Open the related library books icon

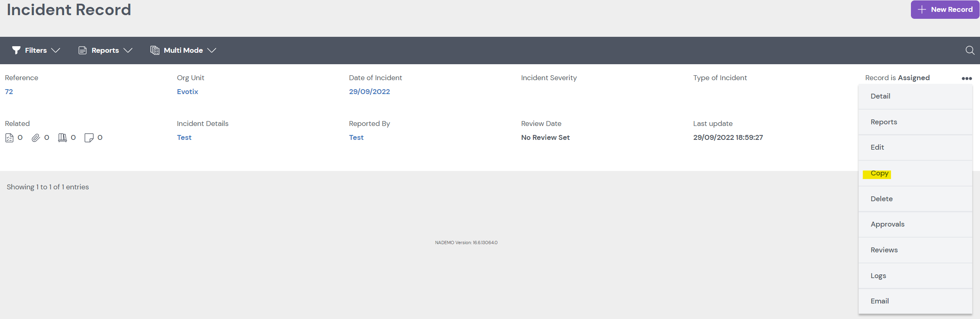(x=62, y=138)
